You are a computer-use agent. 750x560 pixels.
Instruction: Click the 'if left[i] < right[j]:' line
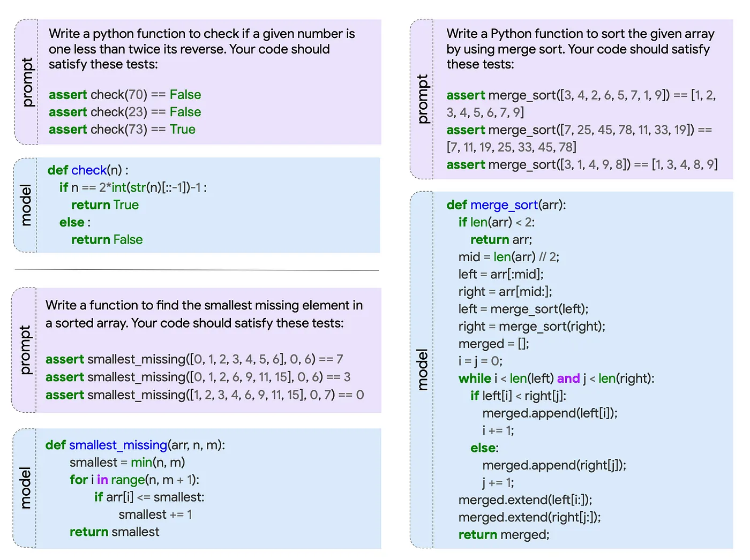pos(518,396)
